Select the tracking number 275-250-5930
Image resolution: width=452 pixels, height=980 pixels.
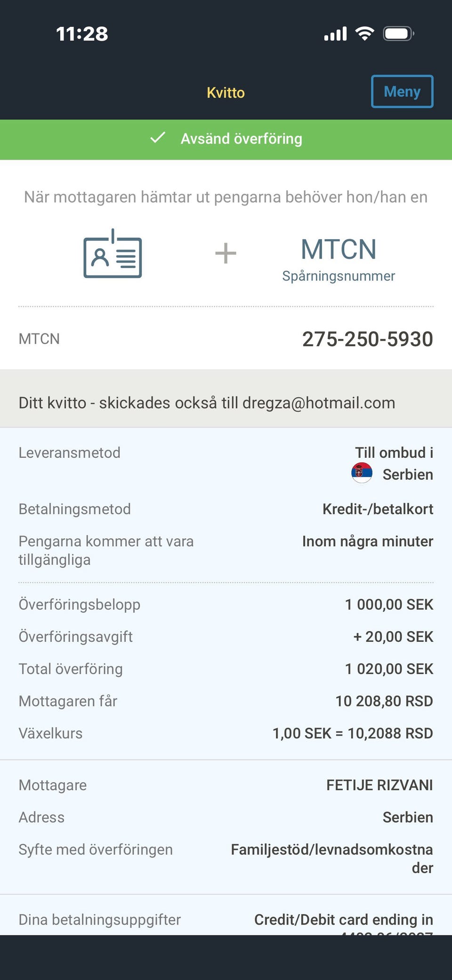coord(367,339)
